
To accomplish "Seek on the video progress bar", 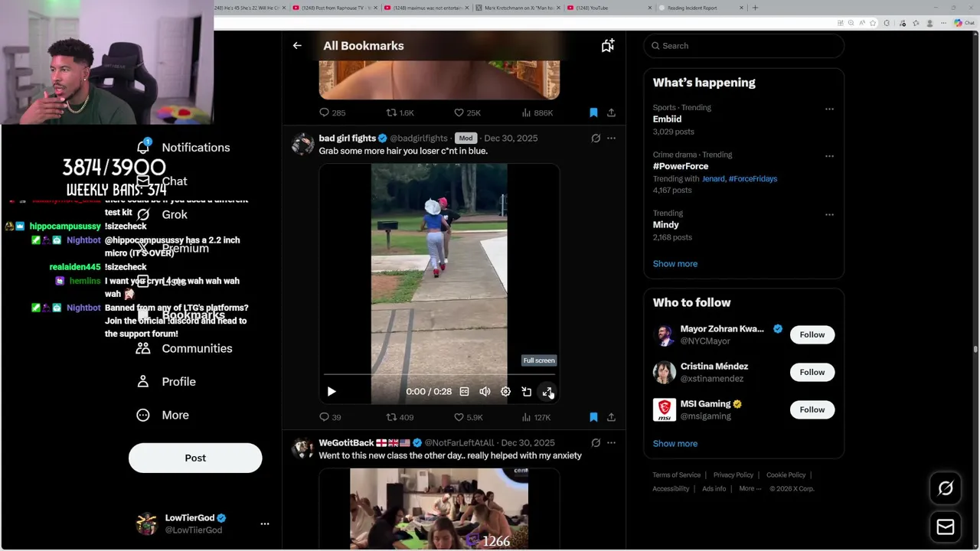I will click(x=439, y=374).
